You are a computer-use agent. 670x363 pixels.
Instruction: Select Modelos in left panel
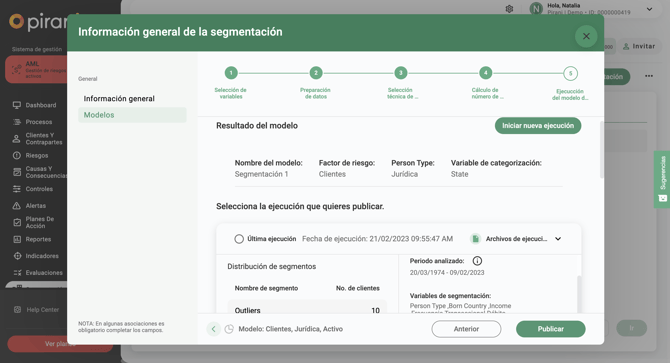coord(132,115)
